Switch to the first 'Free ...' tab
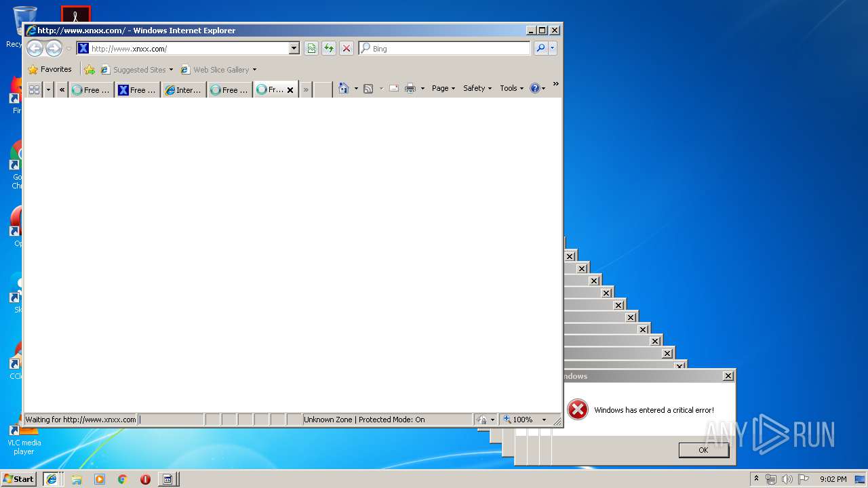 point(91,89)
